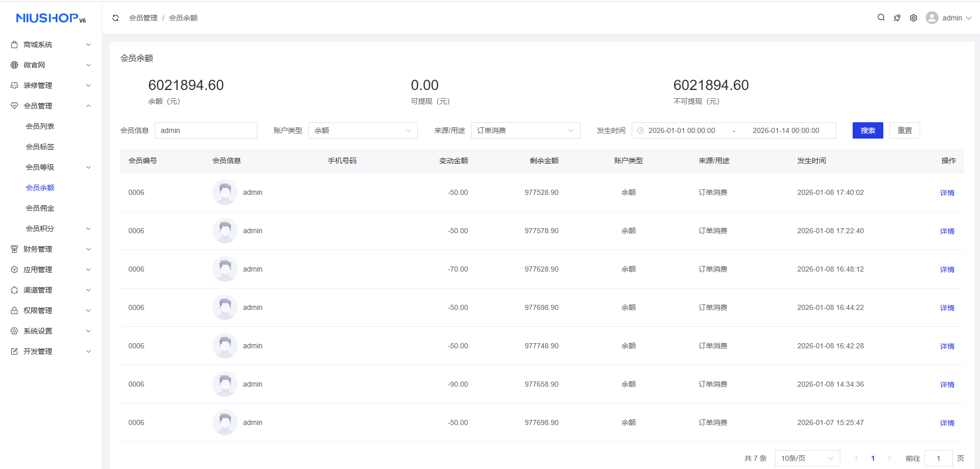
Task: Click the lock icon for 权限管理
Action: pyautogui.click(x=14, y=310)
